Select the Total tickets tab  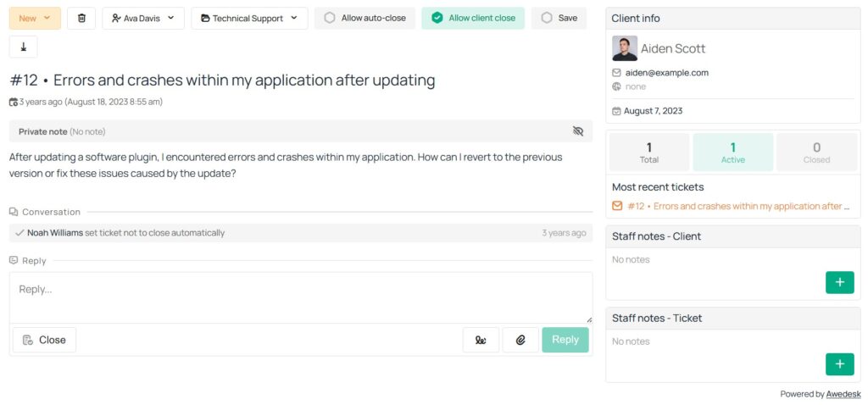[649, 153]
